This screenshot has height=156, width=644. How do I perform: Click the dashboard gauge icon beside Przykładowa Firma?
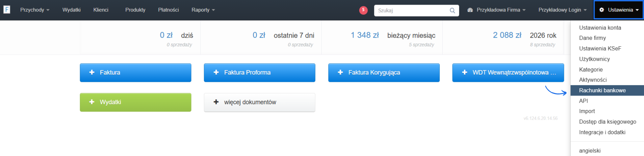tap(470, 10)
